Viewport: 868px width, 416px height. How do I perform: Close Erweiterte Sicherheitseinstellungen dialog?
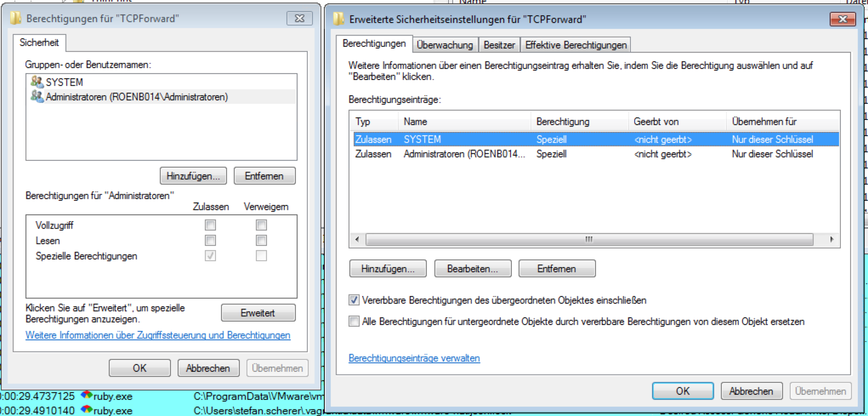pos(843,19)
